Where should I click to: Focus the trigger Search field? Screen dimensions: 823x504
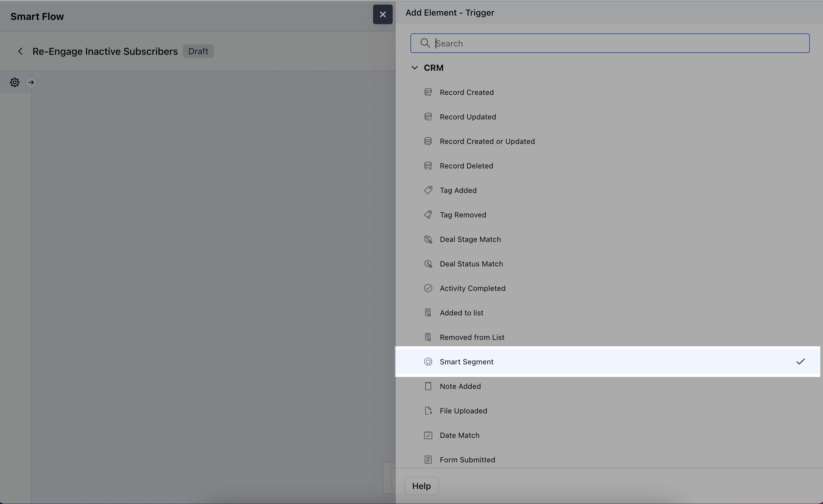610,43
